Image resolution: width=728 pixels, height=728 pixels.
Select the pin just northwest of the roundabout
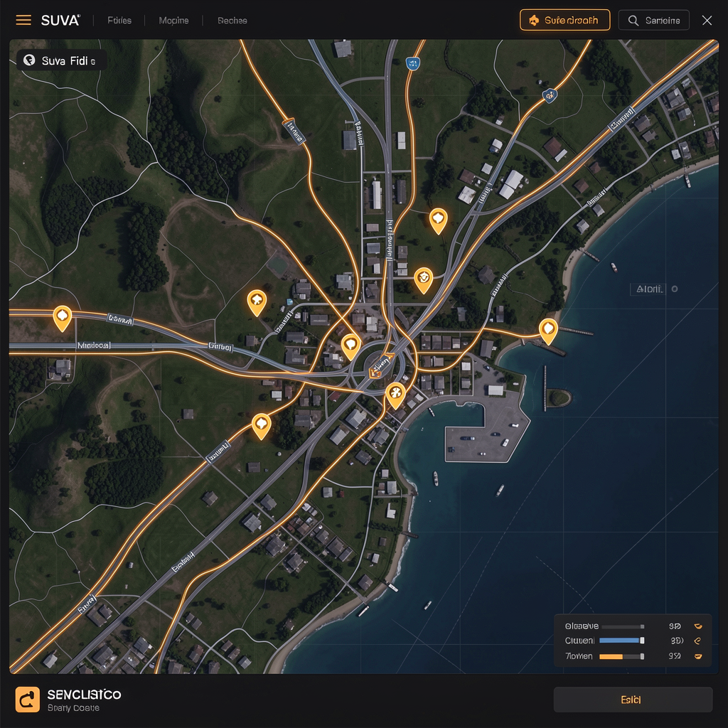[350, 346]
